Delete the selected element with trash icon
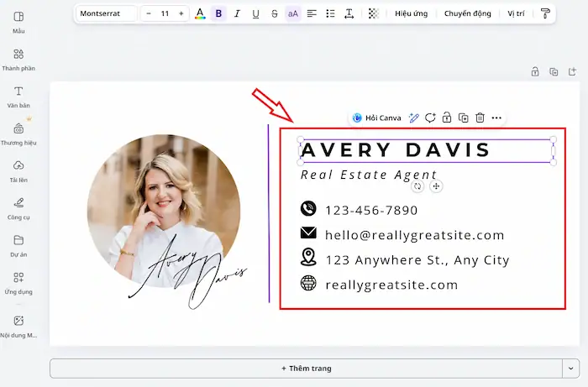The image size is (588, 387). click(x=480, y=118)
